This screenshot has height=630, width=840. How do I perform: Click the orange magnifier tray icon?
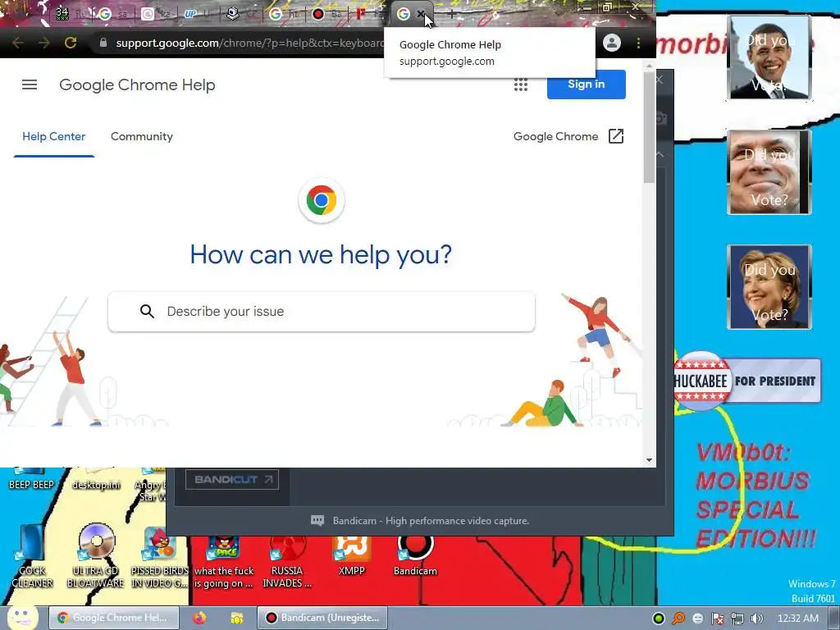678,619
